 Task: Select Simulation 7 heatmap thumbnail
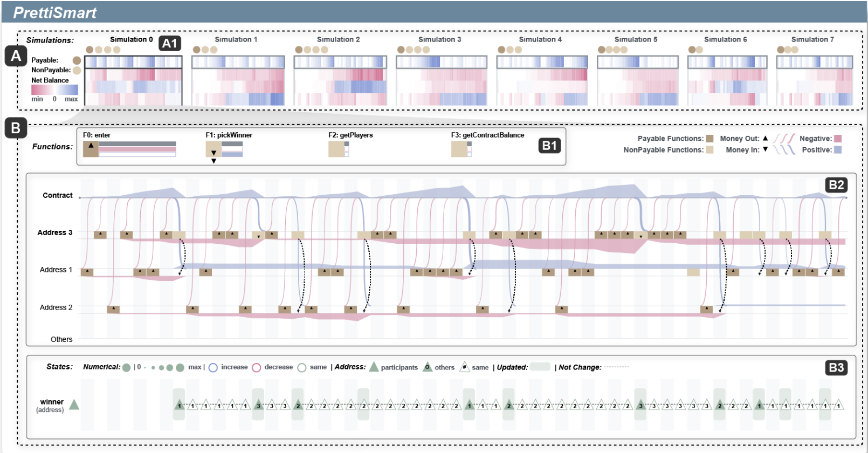pyautogui.click(x=814, y=80)
